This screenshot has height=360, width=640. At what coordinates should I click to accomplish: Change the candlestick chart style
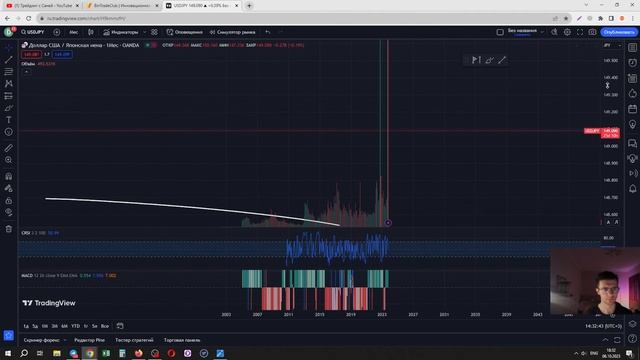[91, 32]
